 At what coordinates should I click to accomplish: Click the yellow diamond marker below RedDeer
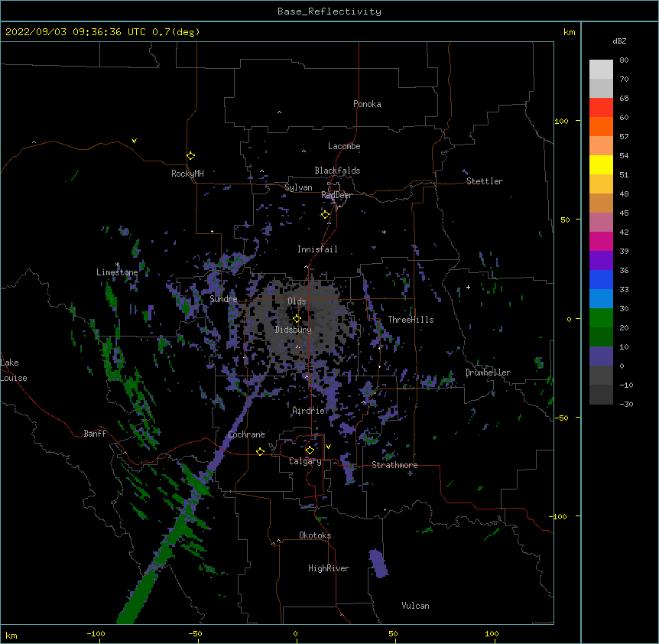click(325, 215)
